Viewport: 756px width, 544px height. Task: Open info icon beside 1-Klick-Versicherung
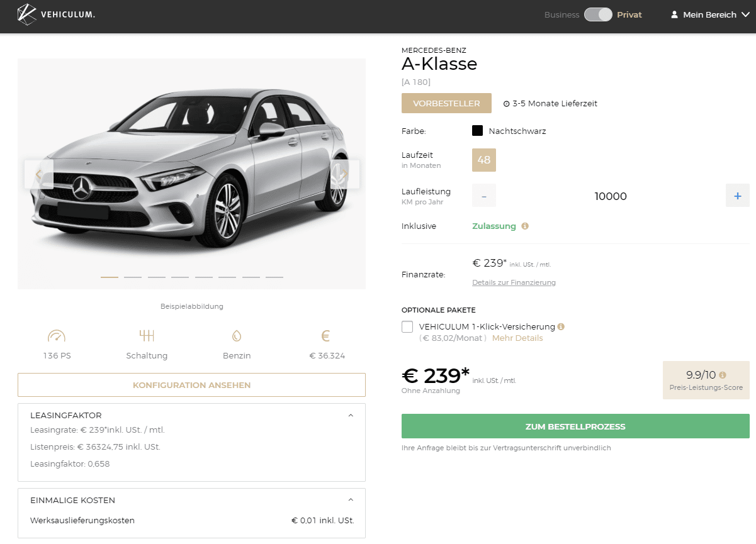(x=561, y=326)
